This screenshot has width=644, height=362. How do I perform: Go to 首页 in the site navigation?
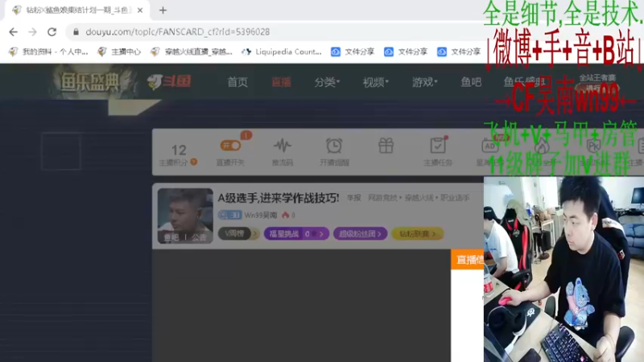(237, 82)
